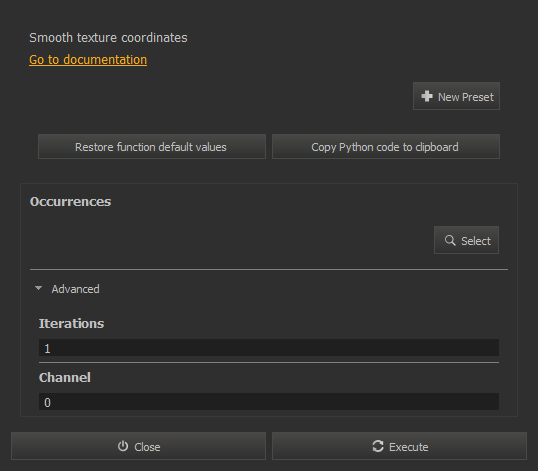This screenshot has height=471, width=538.
Task: Close the Smooth texture coordinates dialog
Action: 138,446
